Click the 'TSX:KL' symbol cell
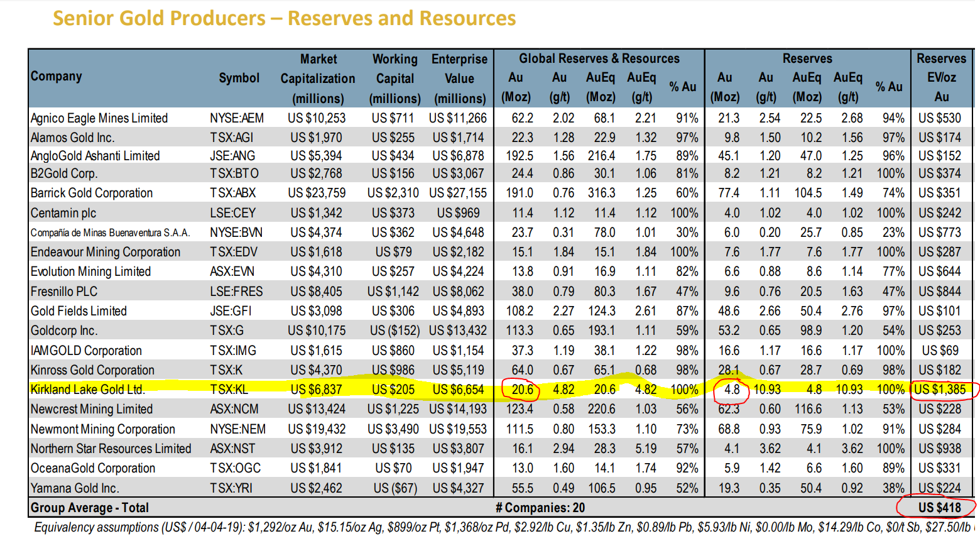The width and height of the screenshot is (980, 541). click(229, 390)
